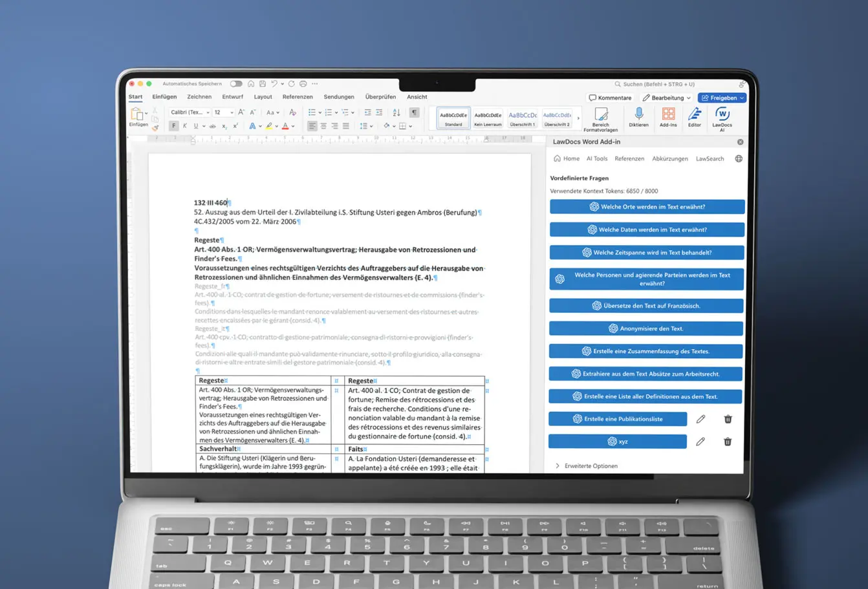868x589 pixels.
Task: Delete the 'xyz' predefined question
Action: [728, 442]
